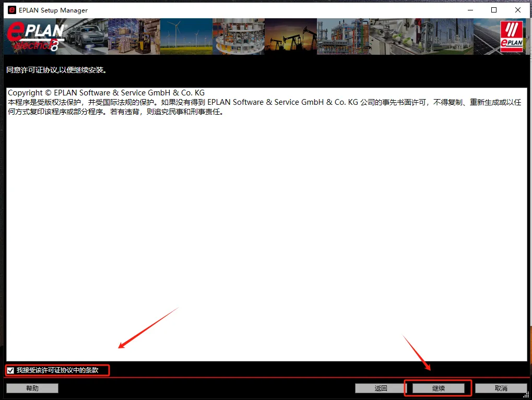
Task: Minimize the EPLAN Setup Manager window
Action: (470, 10)
